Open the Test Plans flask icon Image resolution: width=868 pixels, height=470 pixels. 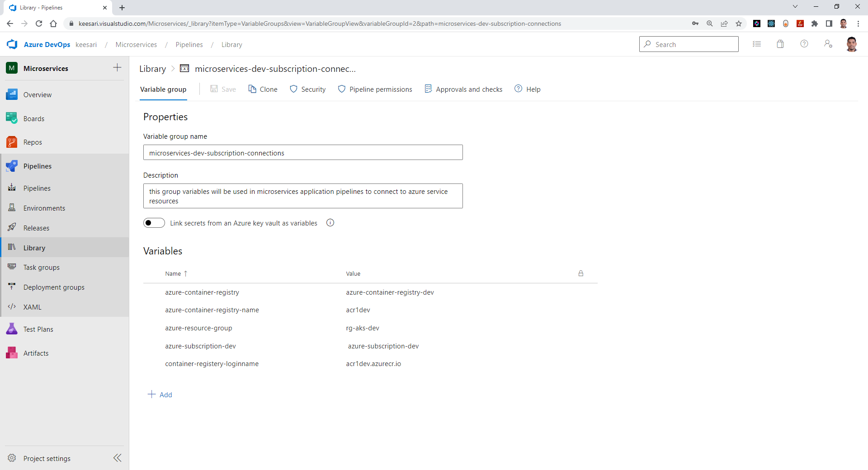pos(12,329)
